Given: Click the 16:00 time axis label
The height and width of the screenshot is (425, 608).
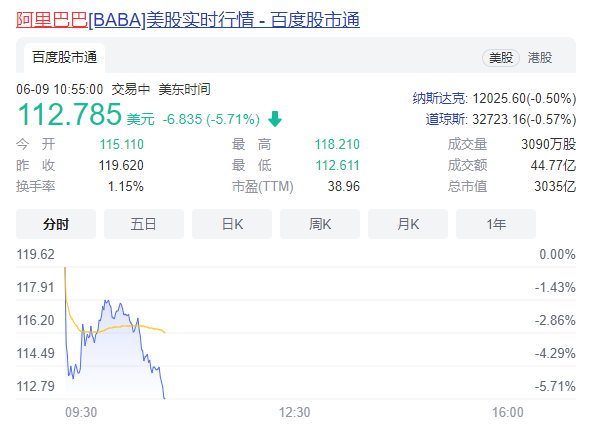Looking at the screenshot, I should point(508,412).
